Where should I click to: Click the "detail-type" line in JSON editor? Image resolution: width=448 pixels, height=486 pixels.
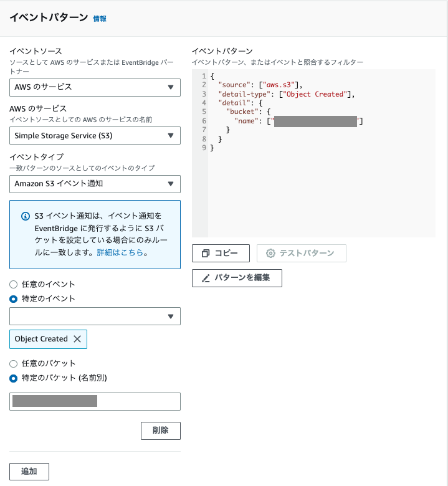[x=287, y=94]
